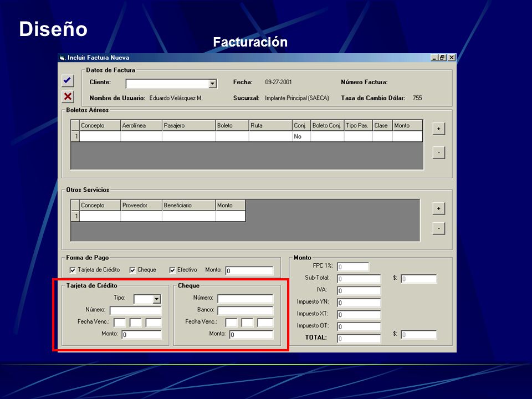Click Proveedor cell in Otros Servicios row 1
The height and width of the screenshot is (399, 532).
pos(141,216)
